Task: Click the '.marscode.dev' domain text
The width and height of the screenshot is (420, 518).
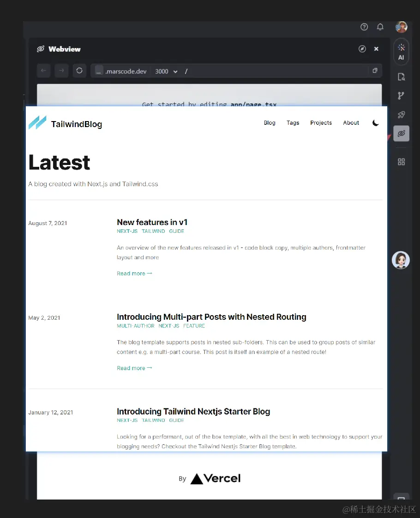Action: pyautogui.click(x=126, y=71)
